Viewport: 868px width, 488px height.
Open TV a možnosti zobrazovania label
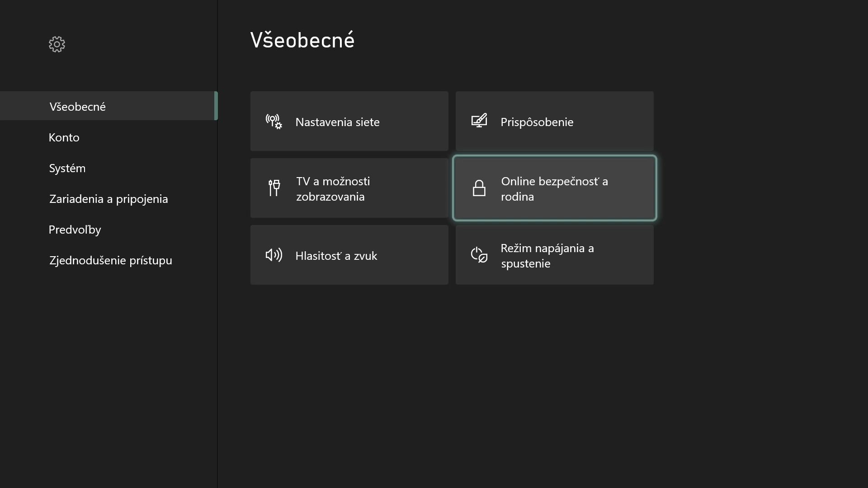point(333,188)
